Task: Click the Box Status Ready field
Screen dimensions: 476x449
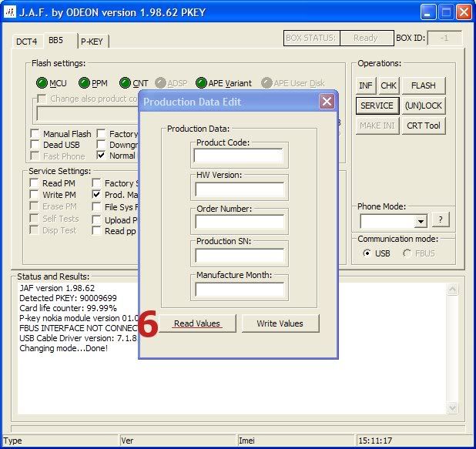Action: pos(367,38)
